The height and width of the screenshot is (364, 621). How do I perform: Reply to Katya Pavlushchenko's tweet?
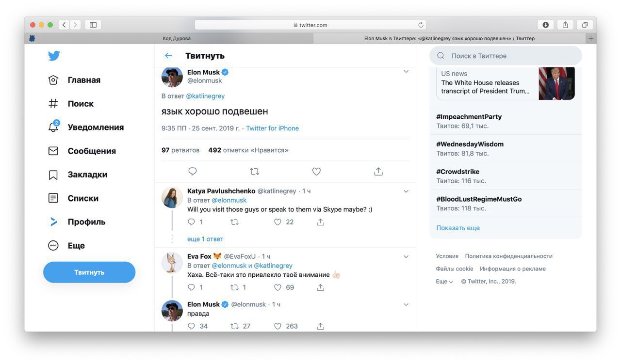[x=191, y=222]
